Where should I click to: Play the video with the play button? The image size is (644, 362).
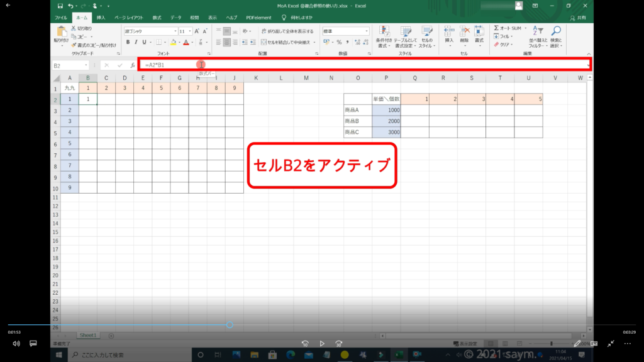coord(322,344)
